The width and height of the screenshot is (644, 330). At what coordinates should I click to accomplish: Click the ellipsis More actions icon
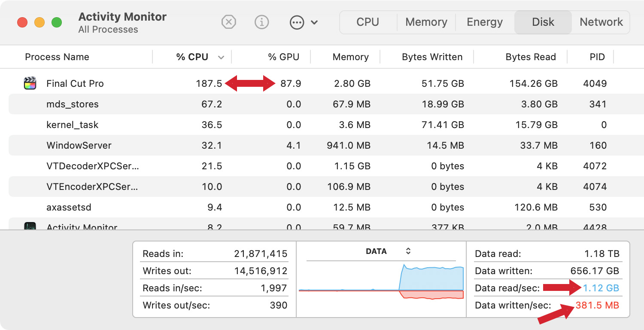(297, 22)
